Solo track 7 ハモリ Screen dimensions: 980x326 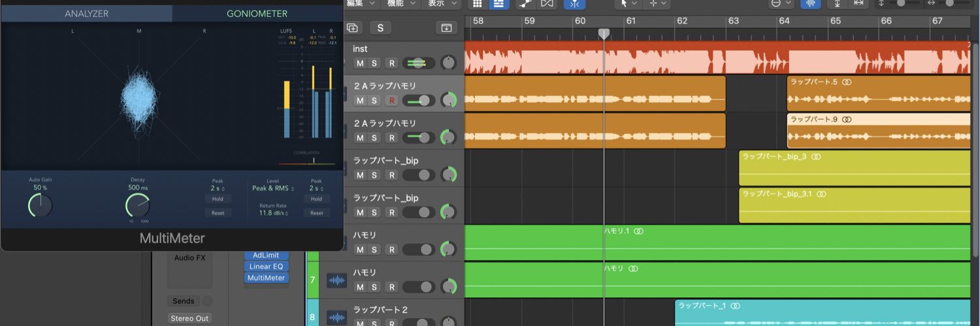click(374, 287)
